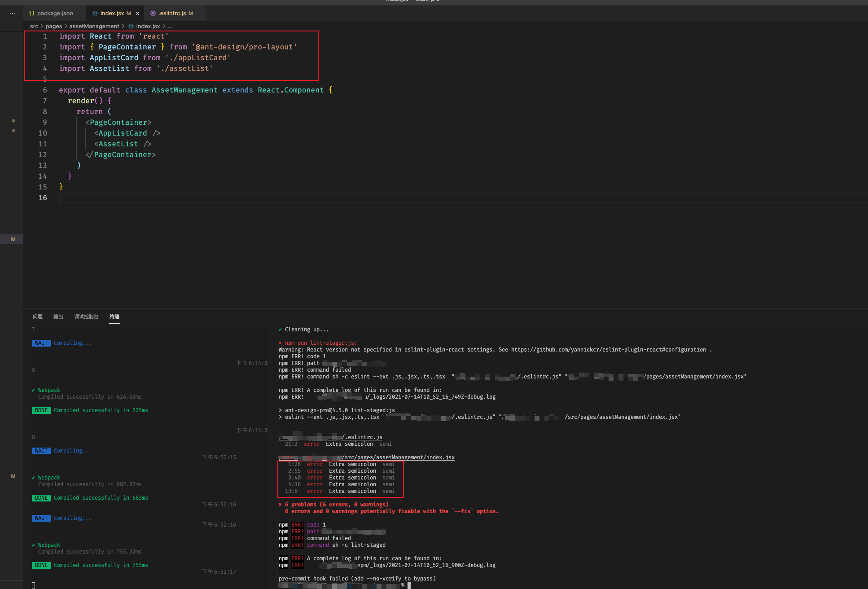Screen dimensions: 868x589
Task: Click the AssetManagement class name
Action: coord(184,90)
